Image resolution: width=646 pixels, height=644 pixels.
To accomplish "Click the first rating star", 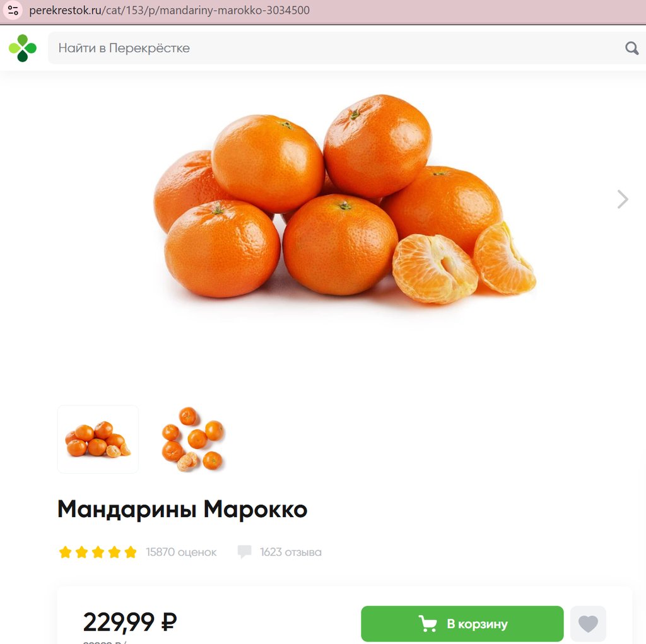I will (x=65, y=552).
